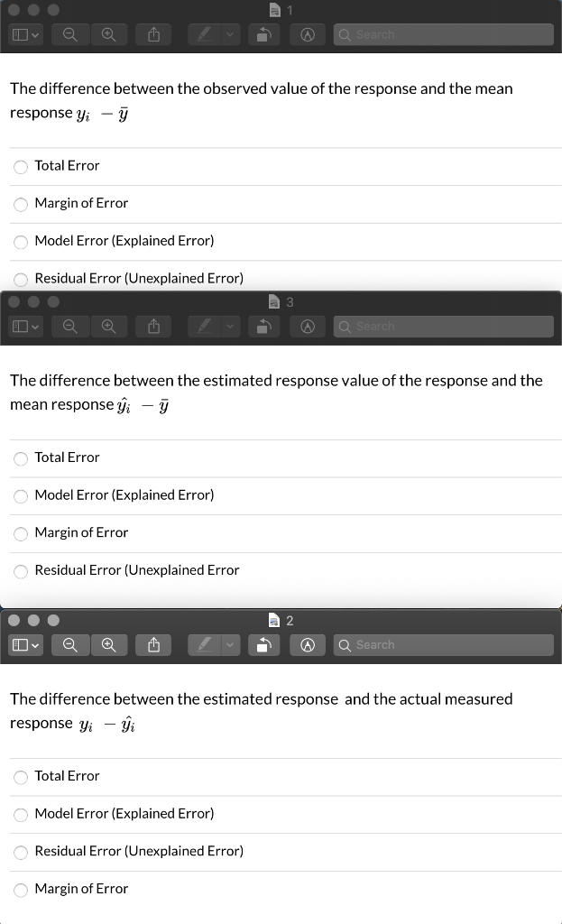
Task: Open Markup toolbar in window 3
Action: click(308, 327)
